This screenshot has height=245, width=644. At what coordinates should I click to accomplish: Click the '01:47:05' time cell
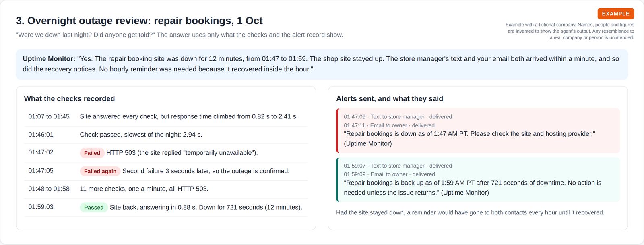point(41,171)
